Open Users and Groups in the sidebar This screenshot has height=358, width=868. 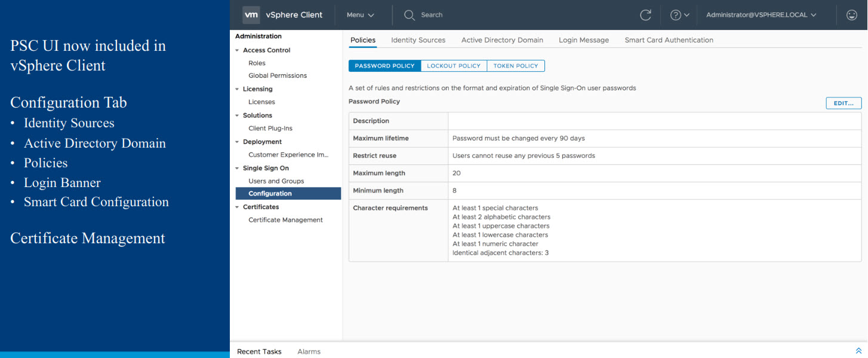276,180
